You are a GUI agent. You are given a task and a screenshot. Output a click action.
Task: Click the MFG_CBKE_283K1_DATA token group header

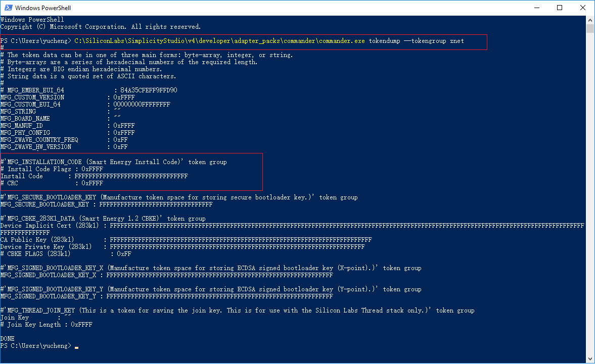(103, 219)
